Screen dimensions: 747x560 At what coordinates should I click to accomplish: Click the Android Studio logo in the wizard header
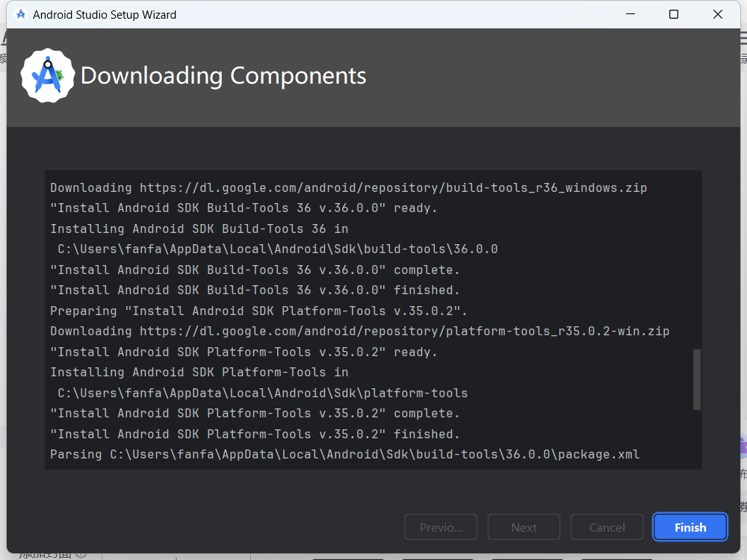pos(47,75)
